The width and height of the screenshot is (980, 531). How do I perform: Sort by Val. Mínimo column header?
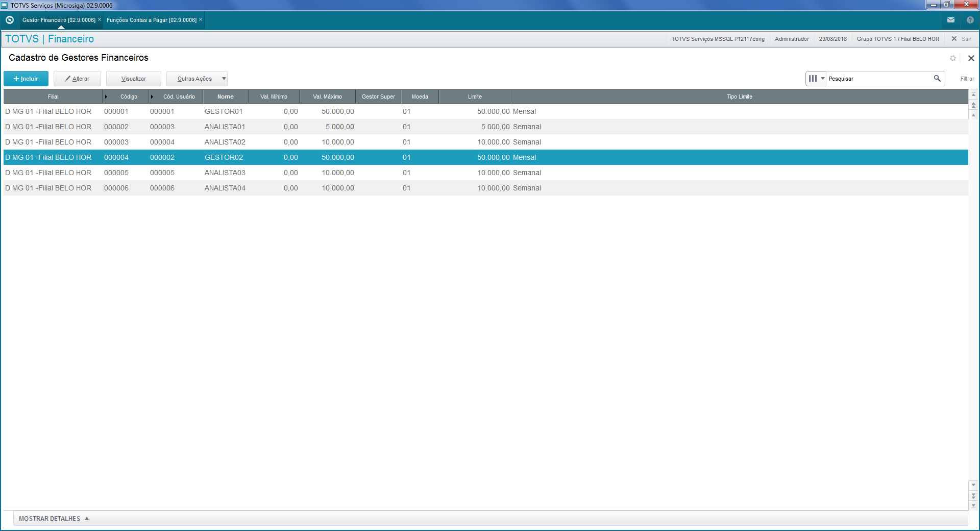point(274,96)
